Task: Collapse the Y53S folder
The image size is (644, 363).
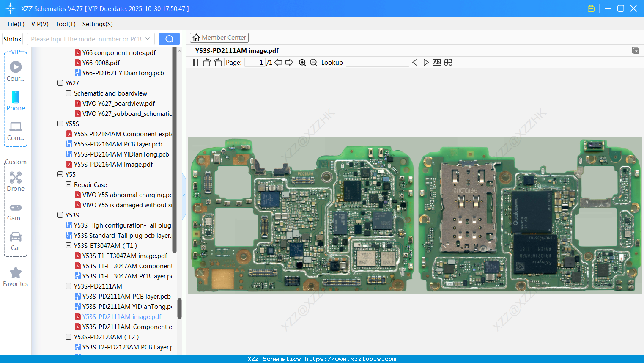Action: [60, 215]
